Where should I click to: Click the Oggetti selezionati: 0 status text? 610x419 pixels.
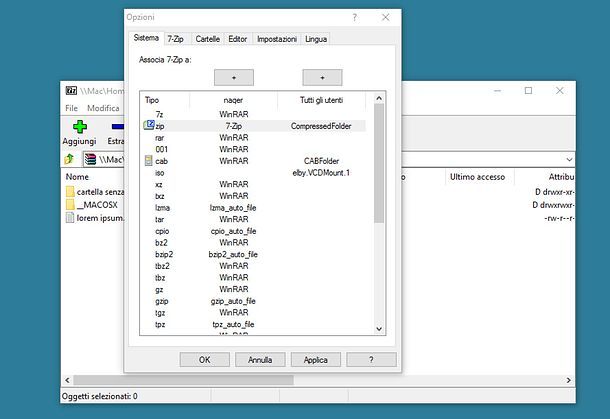pyautogui.click(x=100, y=396)
